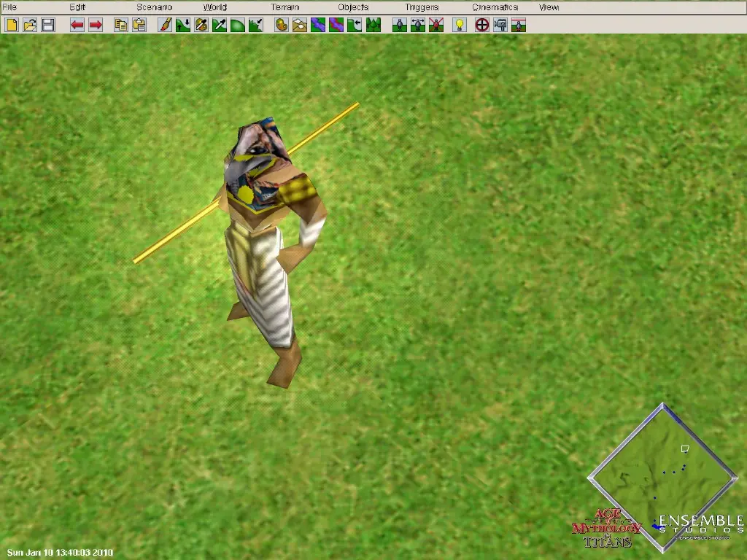Select the rough terrain with arrow tool

coord(255,25)
